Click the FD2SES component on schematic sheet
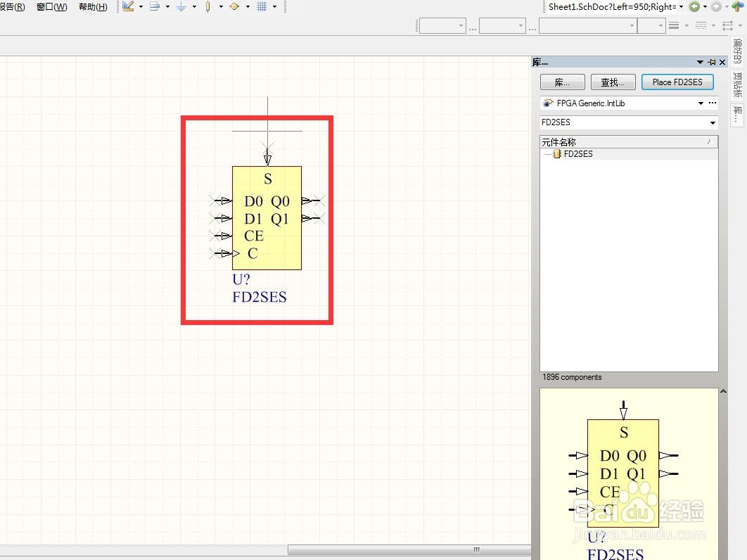Image resolution: width=747 pixels, height=560 pixels. tap(267, 218)
